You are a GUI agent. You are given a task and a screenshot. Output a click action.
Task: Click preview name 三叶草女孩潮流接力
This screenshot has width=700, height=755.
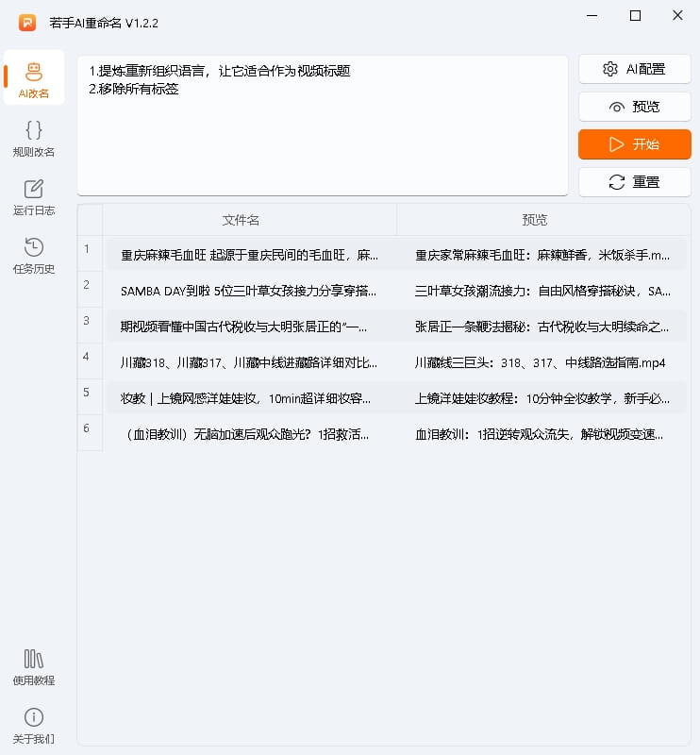click(x=542, y=292)
